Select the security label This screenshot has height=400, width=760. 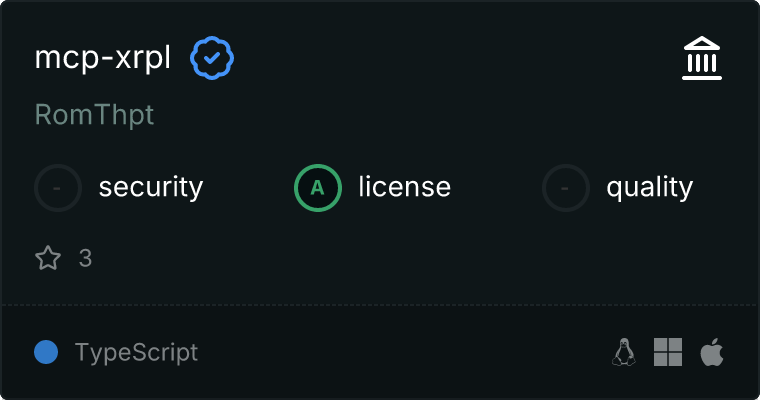pos(151,187)
